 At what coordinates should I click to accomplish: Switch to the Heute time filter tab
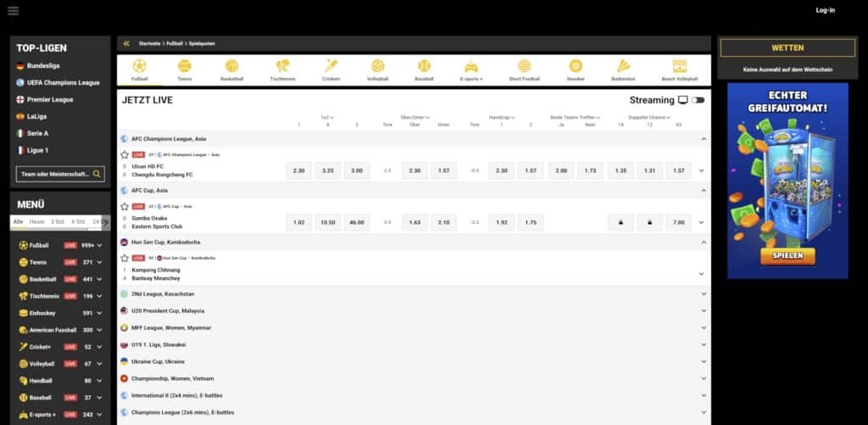pos(37,221)
